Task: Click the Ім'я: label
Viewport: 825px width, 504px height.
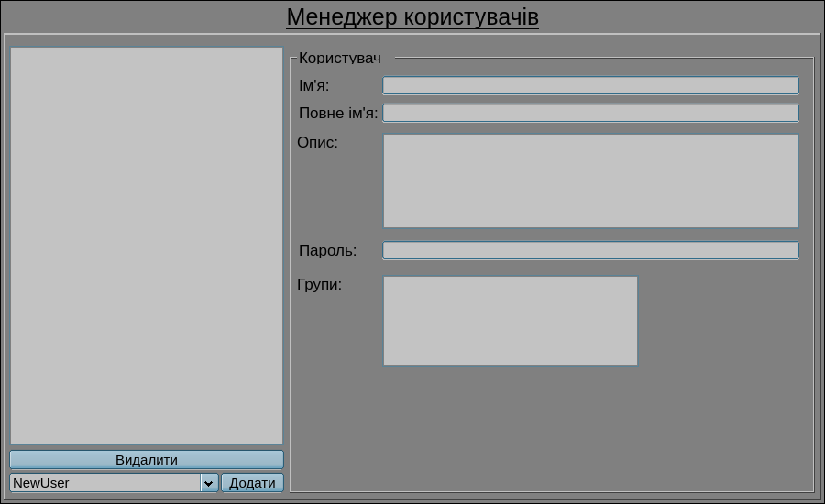Action: (313, 86)
